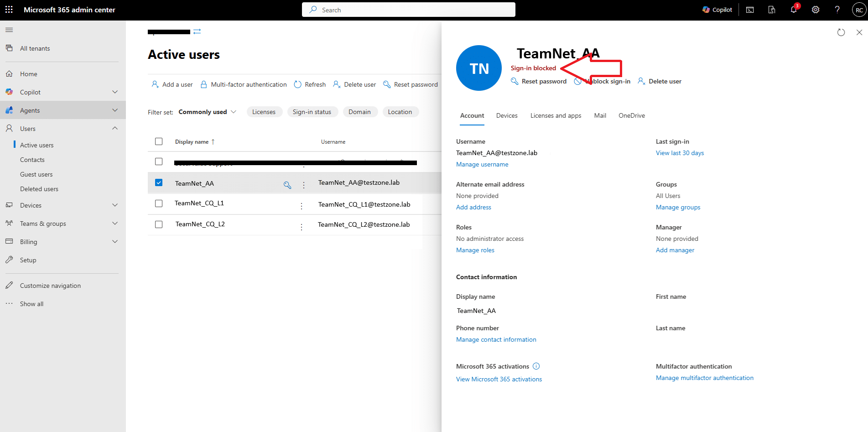Open the notifications bell icon

pyautogui.click(x=794, y=10)
